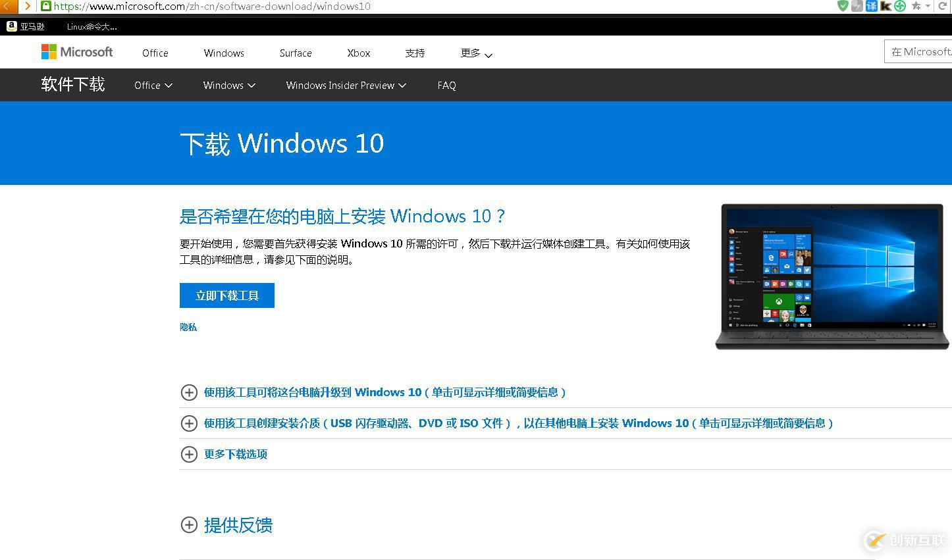
Task: Open the 支持 support menu item
Action: click(415, 53)
